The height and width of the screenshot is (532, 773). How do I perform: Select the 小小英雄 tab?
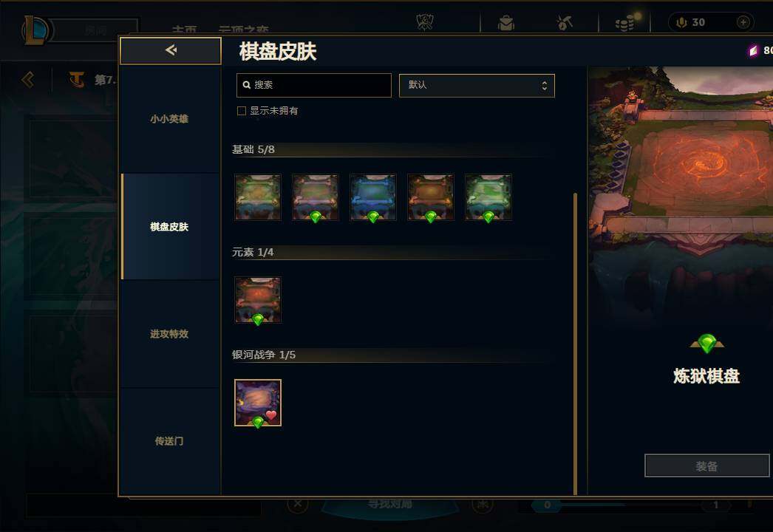tap(169, 119)
